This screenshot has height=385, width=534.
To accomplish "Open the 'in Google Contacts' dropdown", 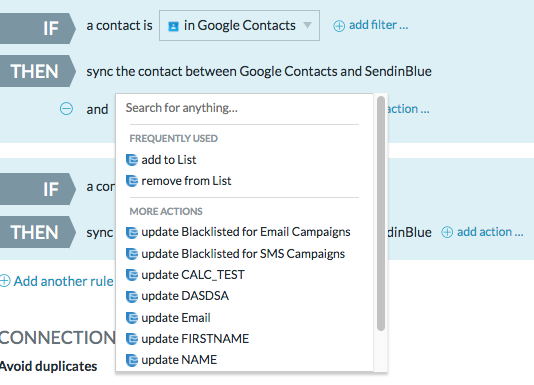I will click(x=239, y=26).
